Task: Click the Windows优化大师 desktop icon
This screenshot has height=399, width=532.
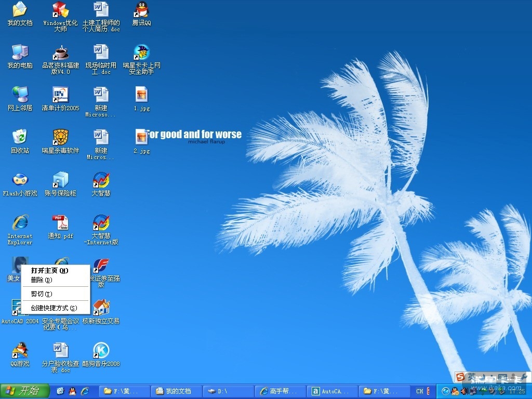Action: [61, 9]
